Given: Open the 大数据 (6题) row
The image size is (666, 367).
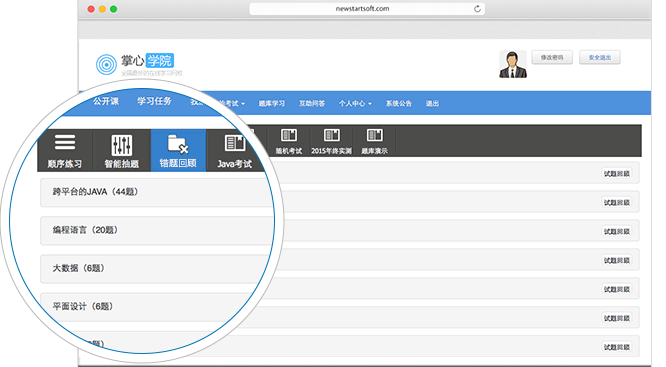Looking at the screenshot, I should coord(157,268).
